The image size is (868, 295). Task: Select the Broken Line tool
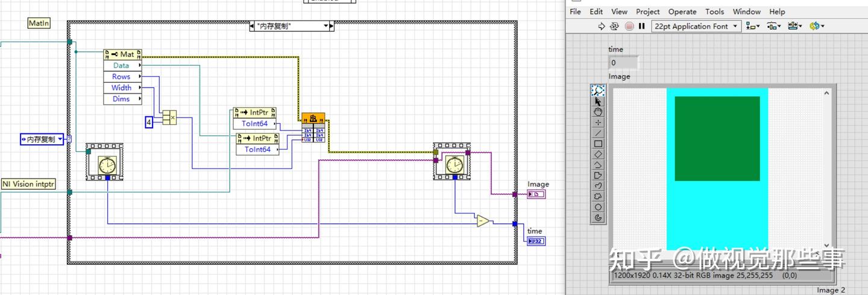pos(598,165)
